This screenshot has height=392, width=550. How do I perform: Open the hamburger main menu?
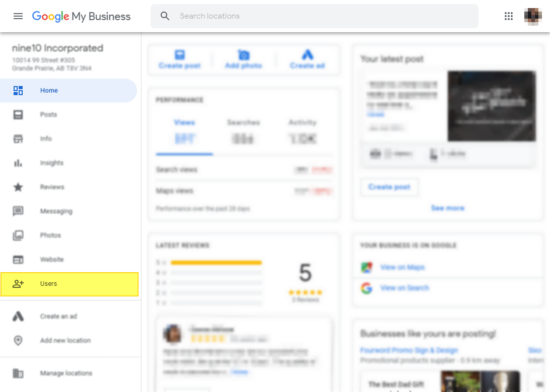tap(18, 16)
